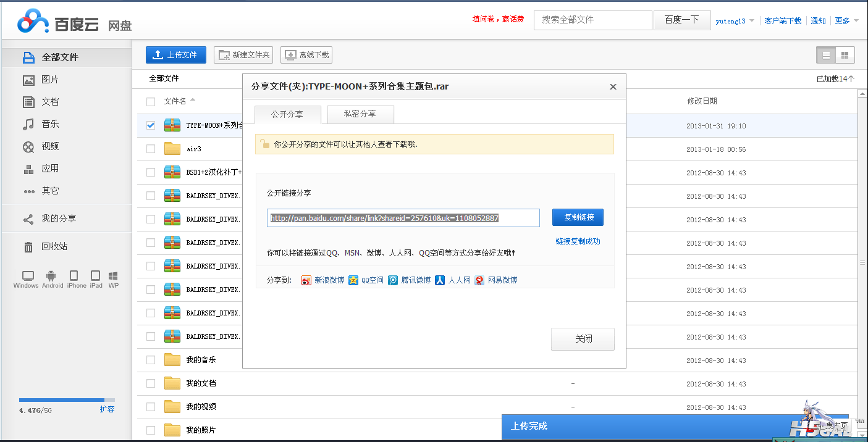Screen dimensions: 868x442
Task: Click the air3 folder icon
Action: [172, 149]
